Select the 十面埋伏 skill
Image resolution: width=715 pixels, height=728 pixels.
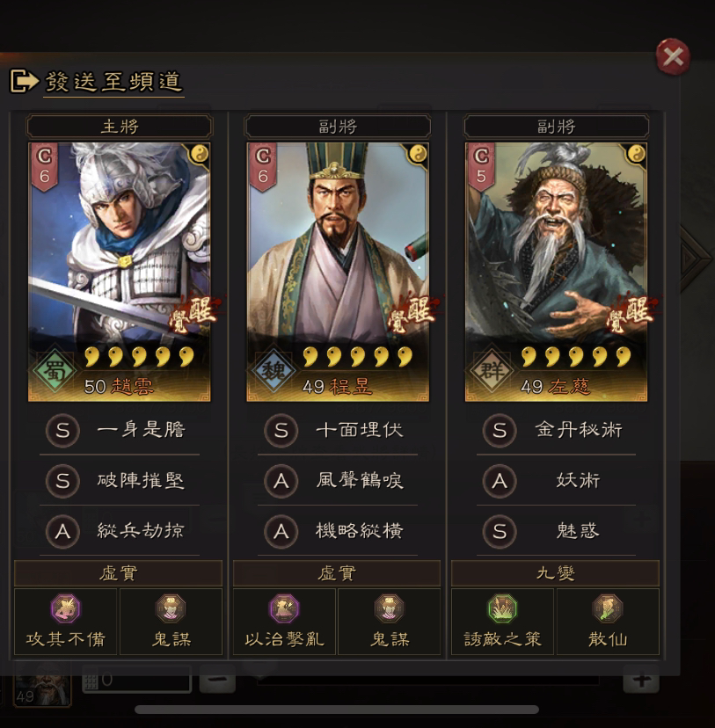[x=338, y=430]
